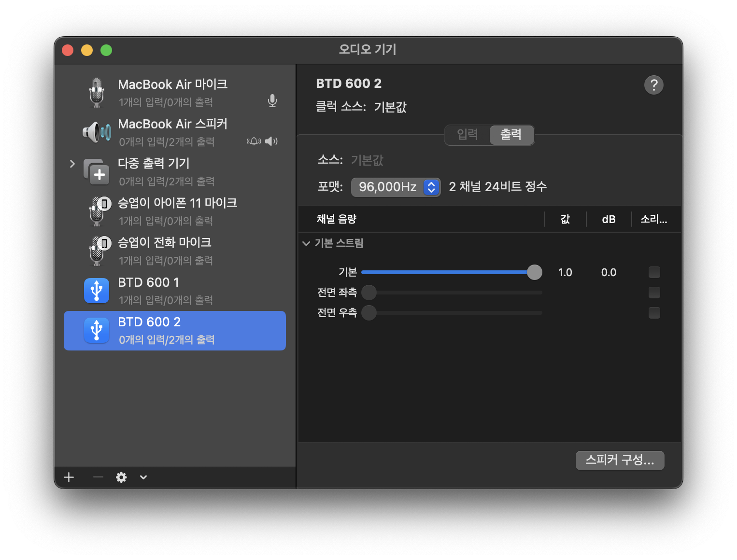Open the 96,000Hz format dropdown

pyautogui.click(x=396, y=187)
